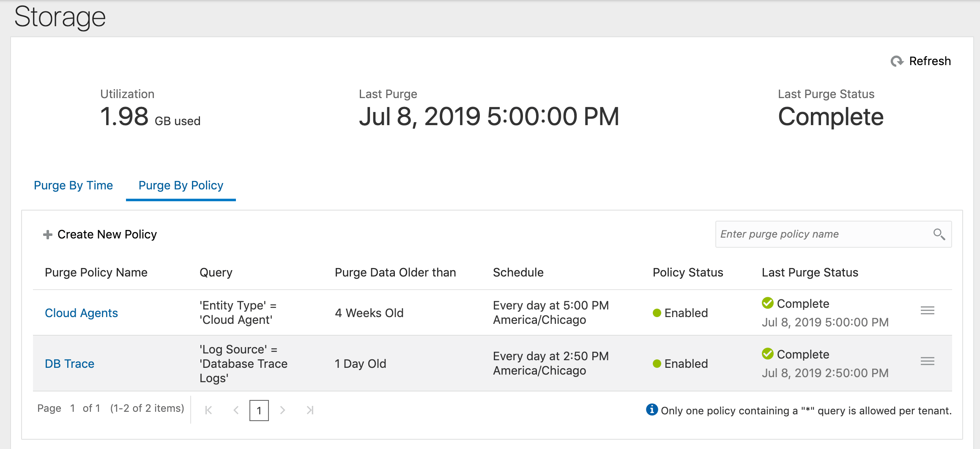The image size is (980, 449).
Task: Click the Create New Policy button
Action: tap(107, 235)
